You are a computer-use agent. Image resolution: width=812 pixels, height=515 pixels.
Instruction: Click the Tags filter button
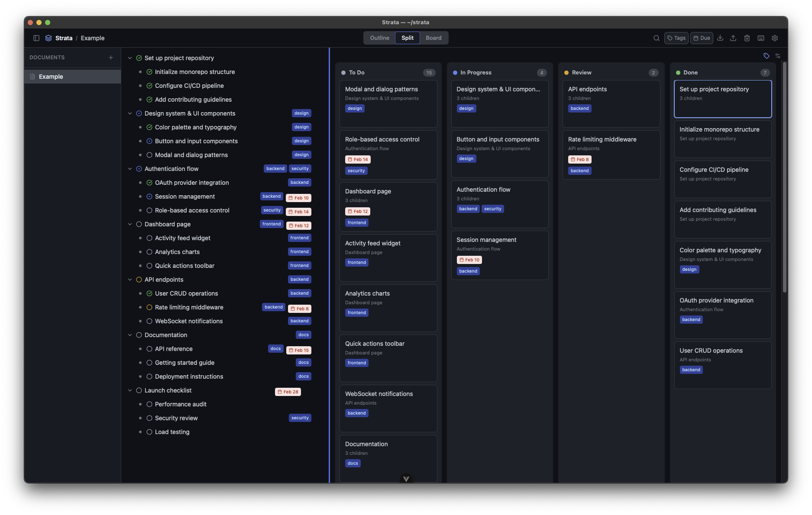pos(676,38)
